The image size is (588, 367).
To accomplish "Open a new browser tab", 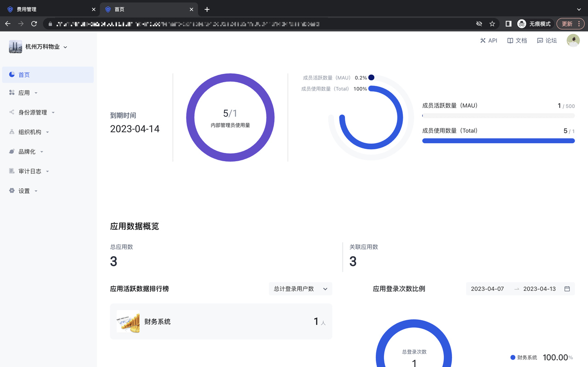I will pos(207,9).
